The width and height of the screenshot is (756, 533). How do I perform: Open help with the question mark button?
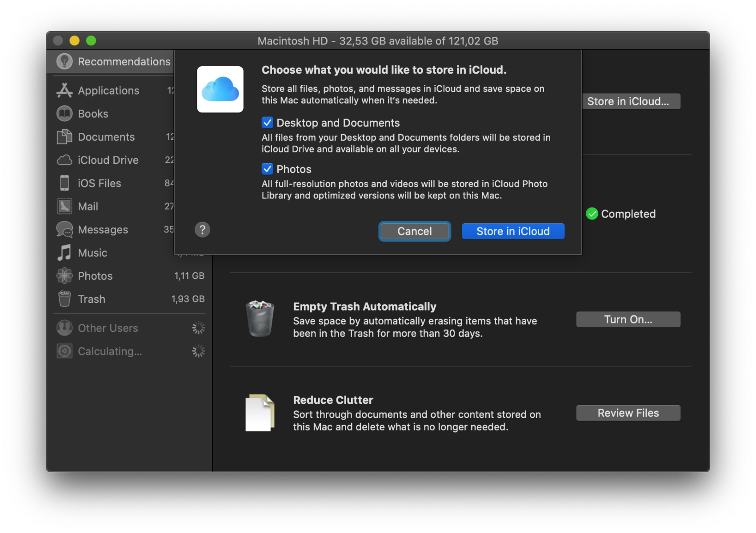pyautogui.click(x=202, y=230)
